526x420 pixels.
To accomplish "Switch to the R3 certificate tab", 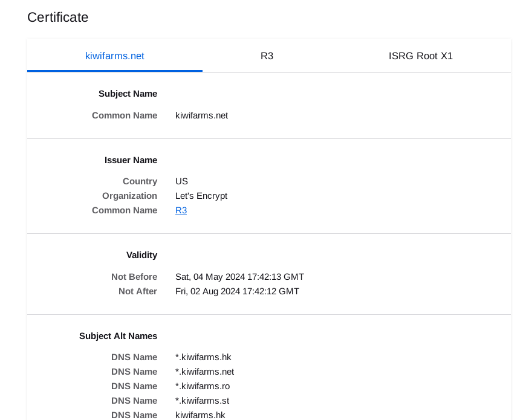I will point(267,56).
